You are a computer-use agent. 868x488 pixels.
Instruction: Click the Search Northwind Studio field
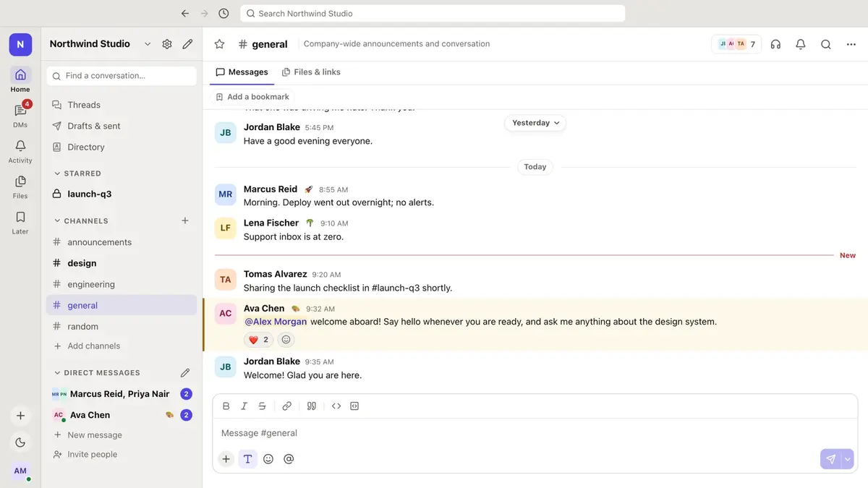tap(433, 13)
